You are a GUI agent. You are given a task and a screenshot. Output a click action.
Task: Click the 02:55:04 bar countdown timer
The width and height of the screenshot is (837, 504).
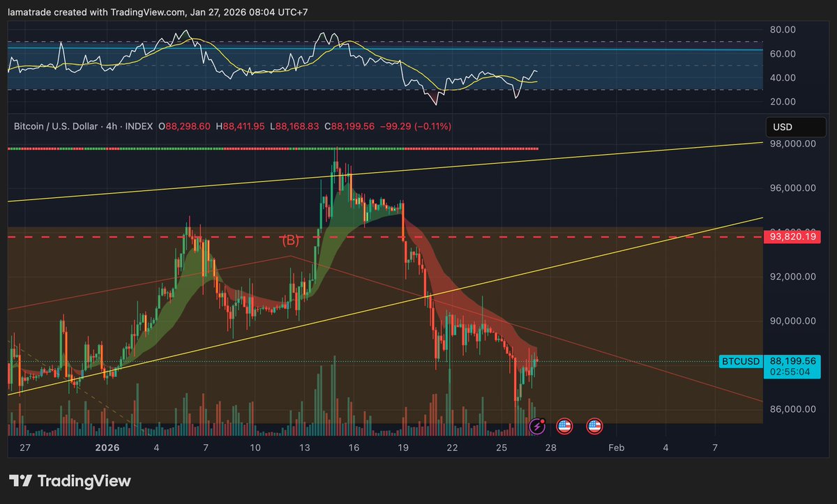point(790,372)
